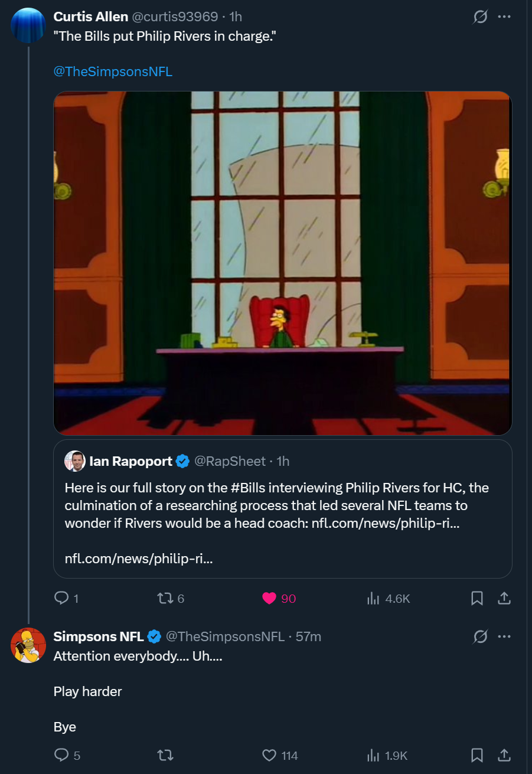Open Ian Rapoport's quoted tweet
The image size is (532, 774).
pyautogui.click(x=283, y=509)
